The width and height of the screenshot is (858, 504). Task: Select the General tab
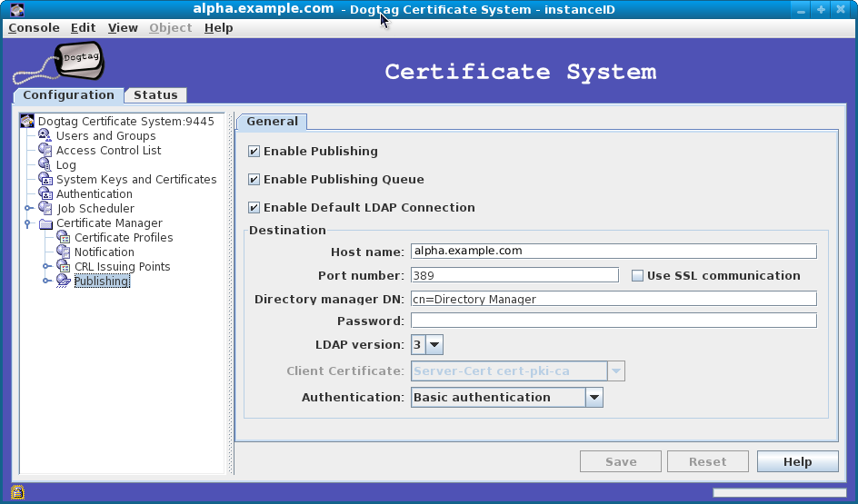click(x=272, y=122)
